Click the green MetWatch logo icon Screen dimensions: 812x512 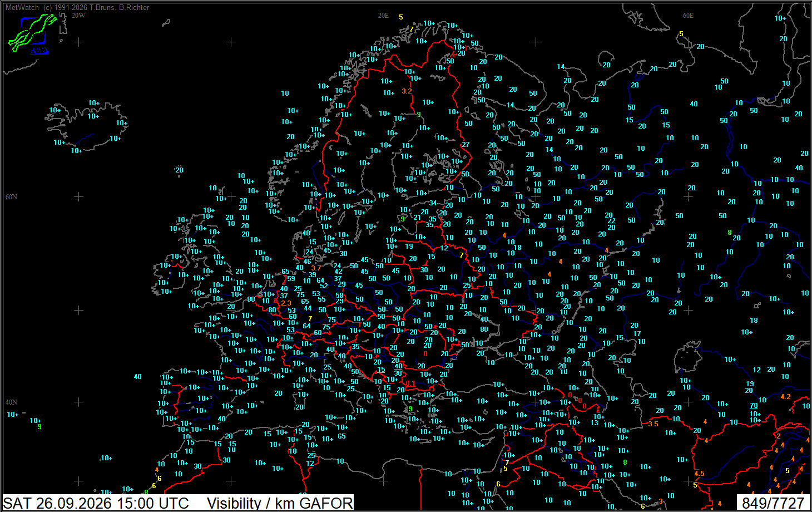(32, 33)
